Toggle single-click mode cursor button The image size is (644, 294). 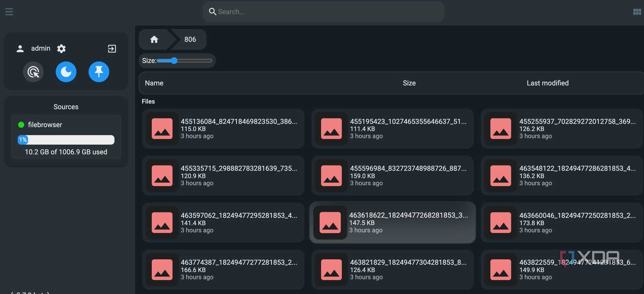tap(33, 72)
